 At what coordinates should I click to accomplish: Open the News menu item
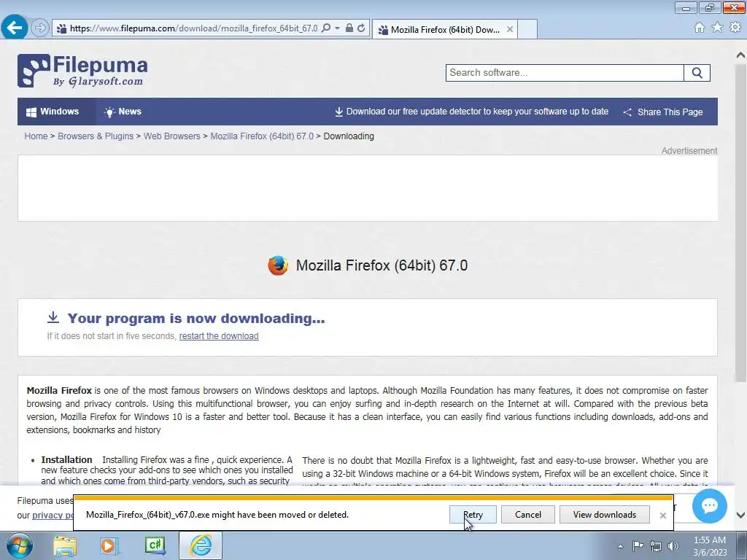click(123, 112)
